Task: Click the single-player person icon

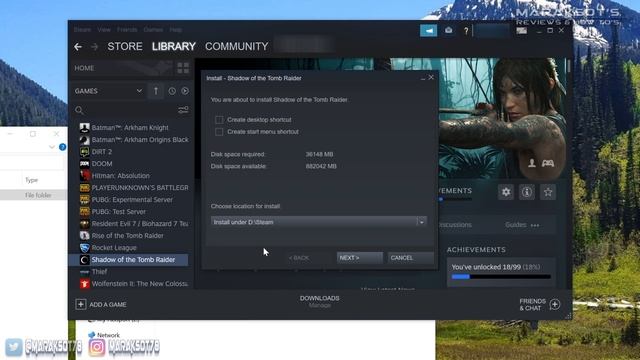Action: [532, 163]
